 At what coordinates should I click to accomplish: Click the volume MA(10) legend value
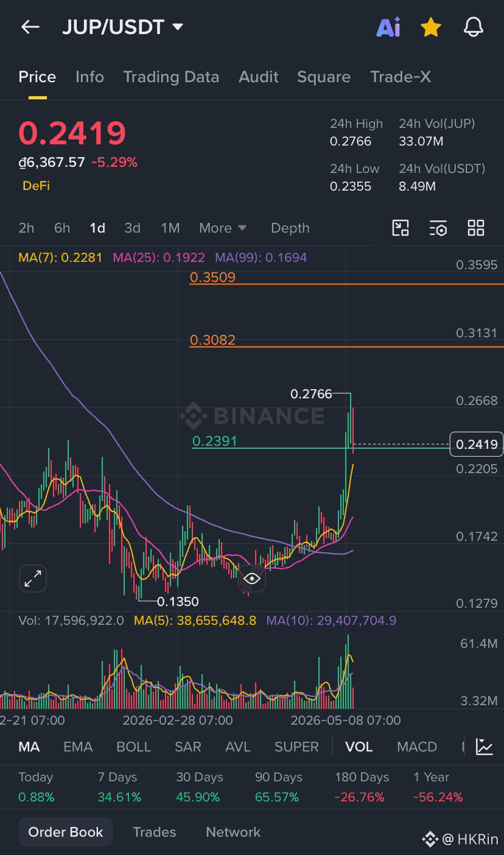[331, 621]
